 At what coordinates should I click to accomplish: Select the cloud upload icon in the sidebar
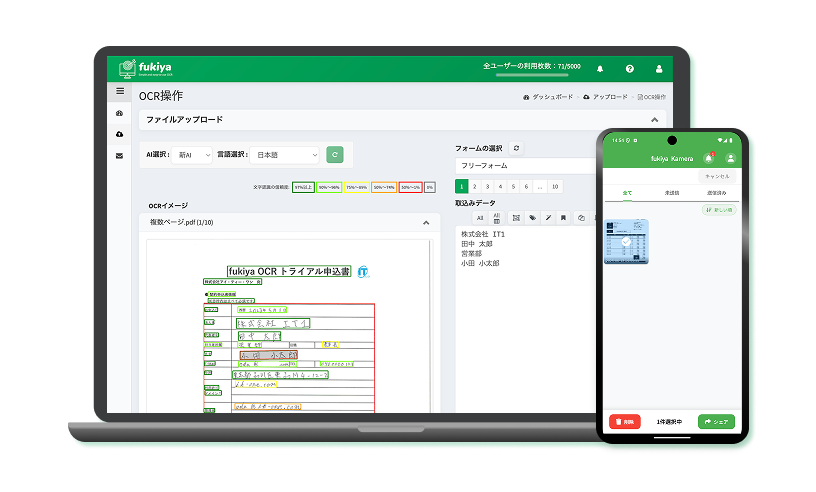point(120,134)
